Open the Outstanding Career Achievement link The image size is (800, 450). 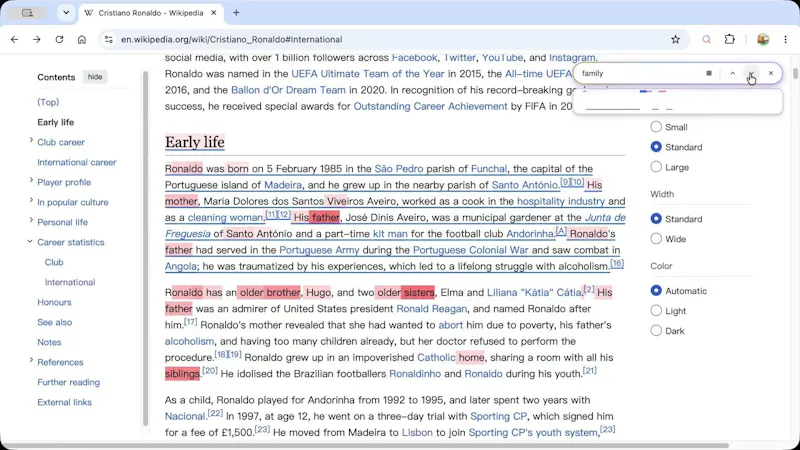coord(431,106)
